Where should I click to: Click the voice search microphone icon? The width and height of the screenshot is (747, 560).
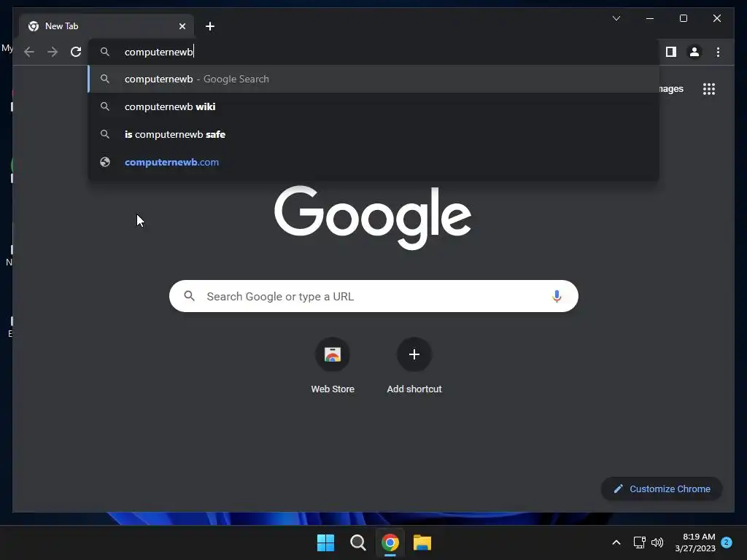pyautogui.click(x=557, y=296)
